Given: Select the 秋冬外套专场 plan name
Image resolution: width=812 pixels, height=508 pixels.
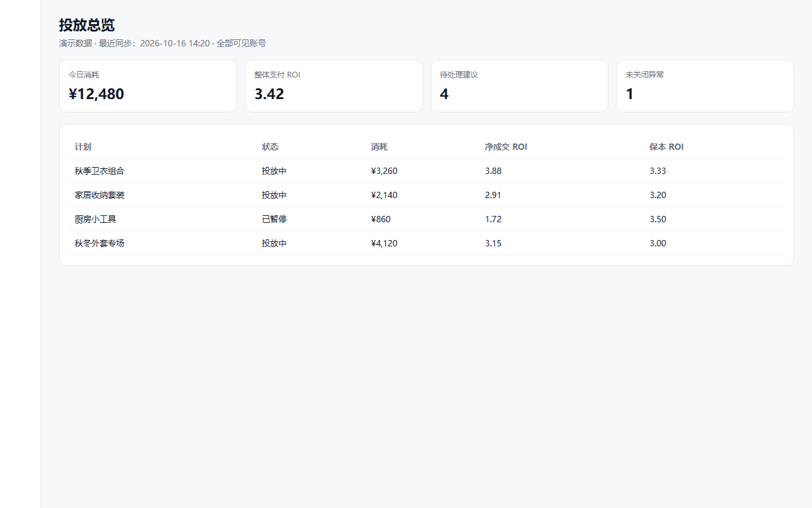Looking at the screenshot, I should pos(100,243).
